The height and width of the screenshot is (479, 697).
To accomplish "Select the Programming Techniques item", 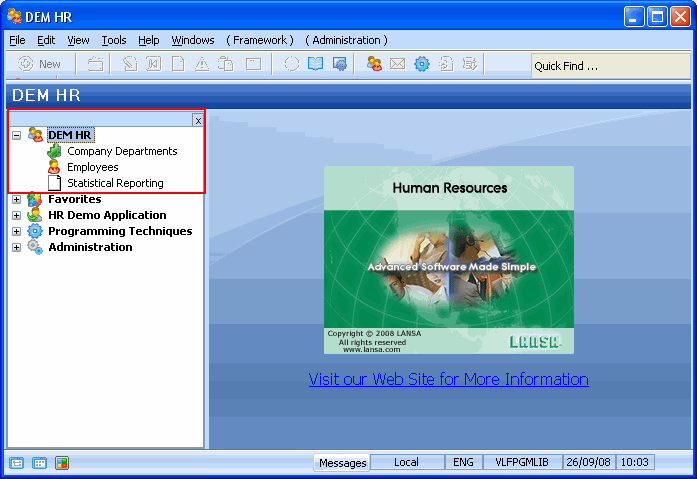I will click(x=120, y=231).
